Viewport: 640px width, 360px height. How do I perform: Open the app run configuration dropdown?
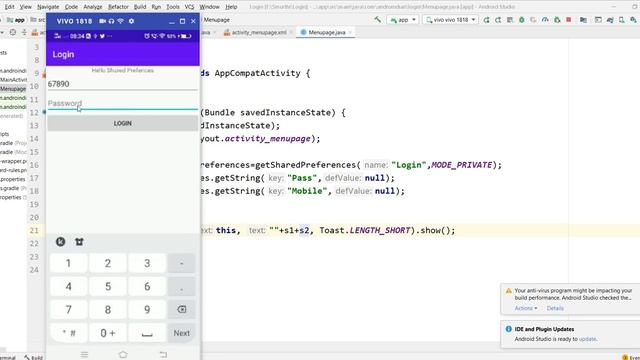[403, 20]
